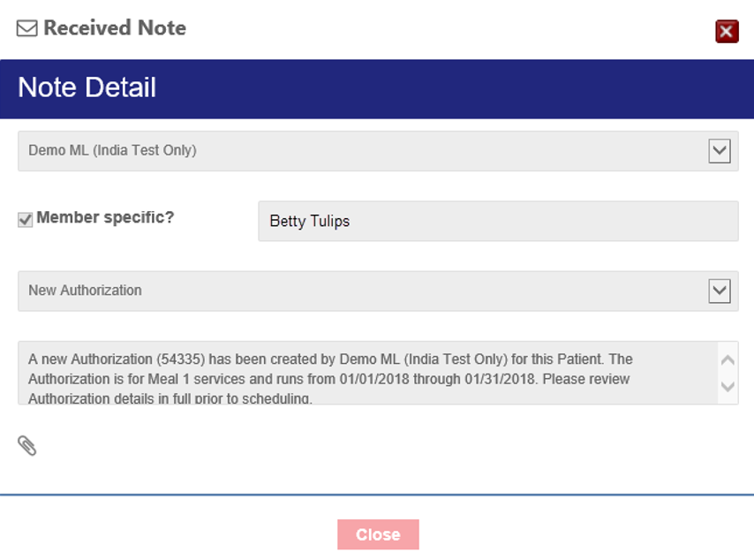Click the arrow on the New Authorization dropdown
This screenshot has width=754, height=560.
(720, 291)
